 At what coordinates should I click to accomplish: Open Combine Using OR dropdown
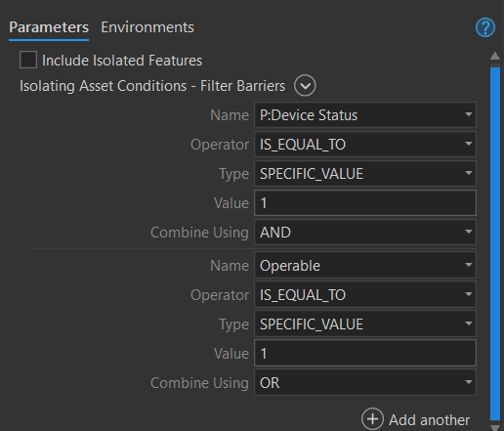(x=365, y=382)
